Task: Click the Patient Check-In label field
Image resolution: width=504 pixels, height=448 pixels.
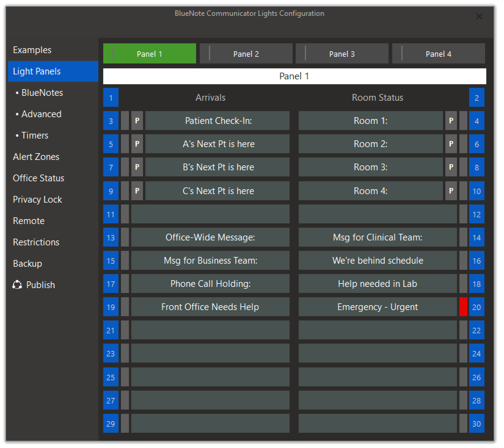Action: coord(217,121)
